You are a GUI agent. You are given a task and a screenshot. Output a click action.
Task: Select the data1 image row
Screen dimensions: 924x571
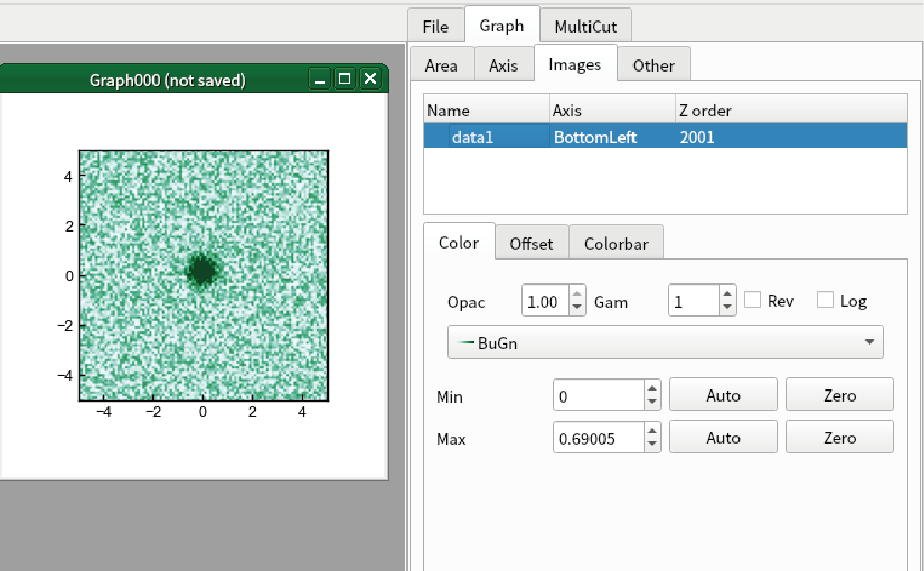(x=665, y=137)
